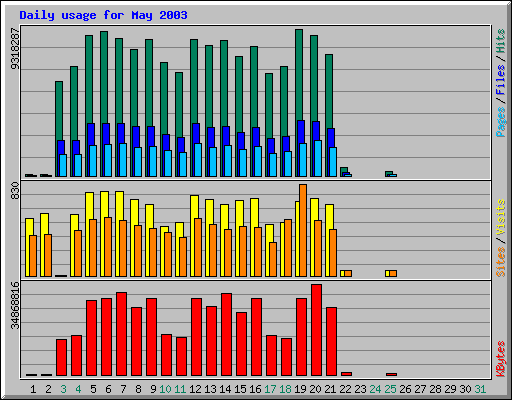
Task: Click day 29 on the x-axis
Action: pos(450,389)
